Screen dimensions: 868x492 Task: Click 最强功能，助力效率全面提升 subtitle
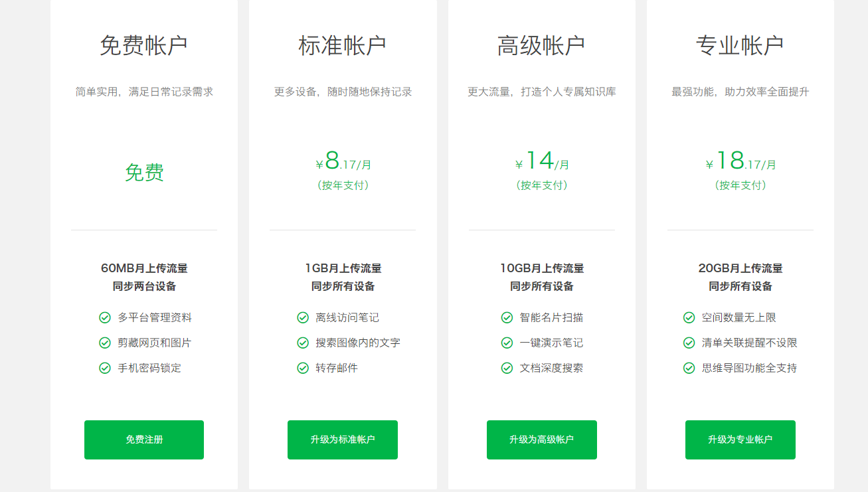(740, 92)
